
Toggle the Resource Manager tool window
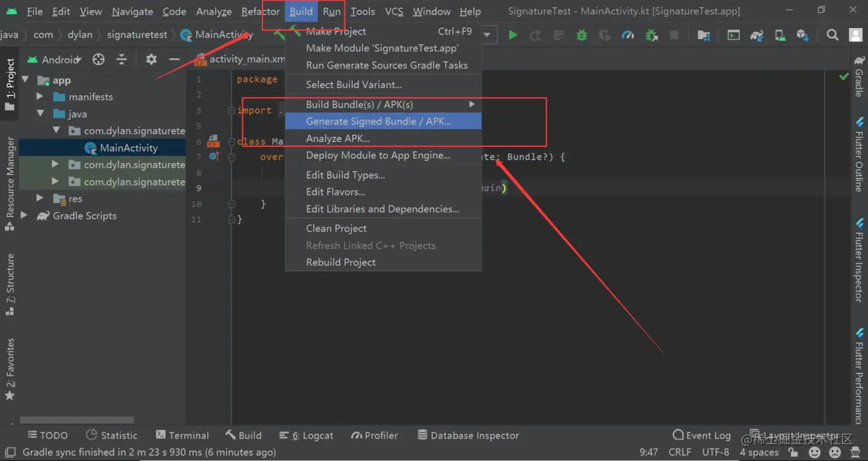pos(10,184)
